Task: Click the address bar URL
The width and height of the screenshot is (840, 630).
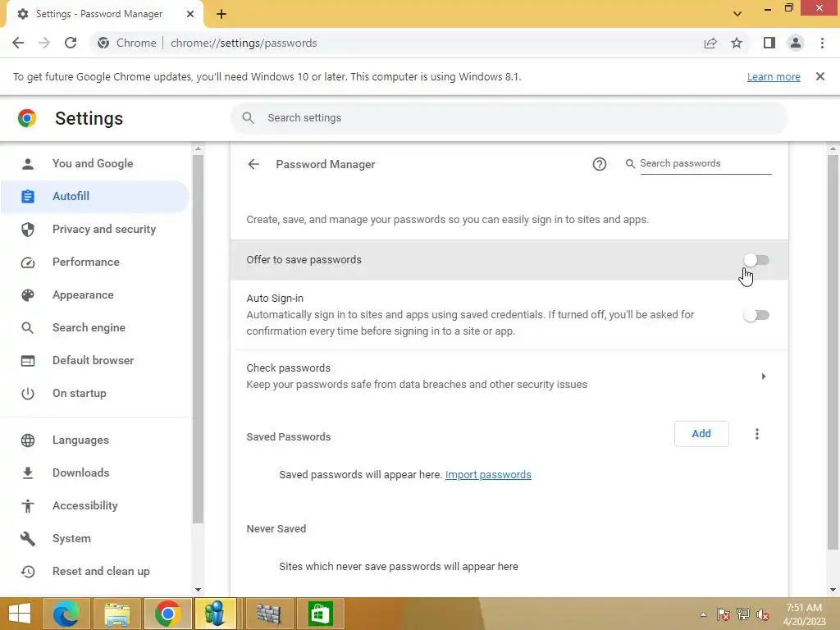Action: pyautogui.click(x=244, y=43)
